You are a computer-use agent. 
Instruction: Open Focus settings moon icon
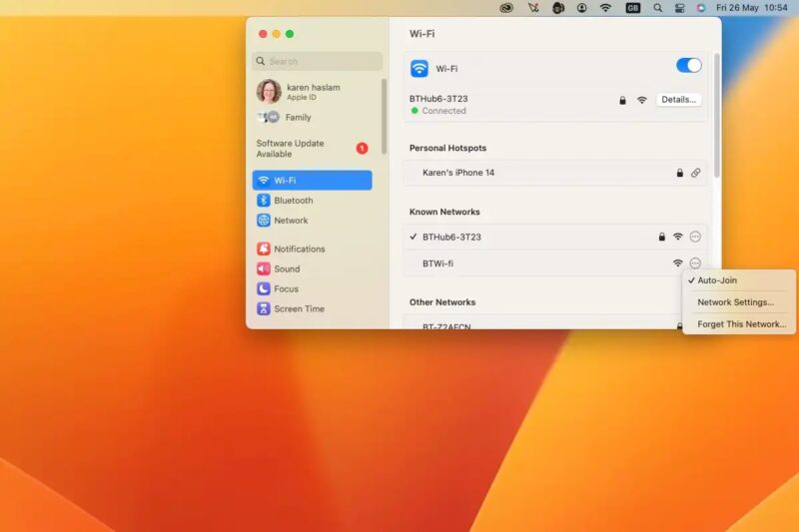[264, 288]
